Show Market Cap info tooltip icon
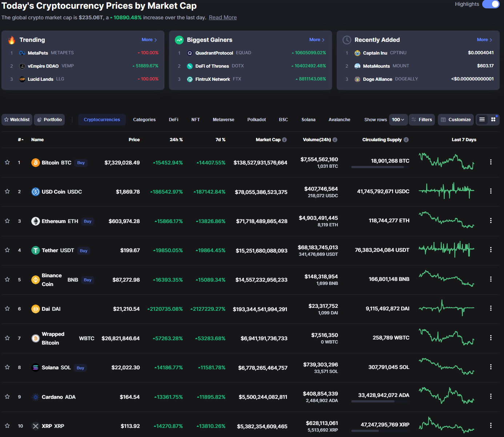Image resolution: width=504 pixels, height=437 pixels. [284, 140]
